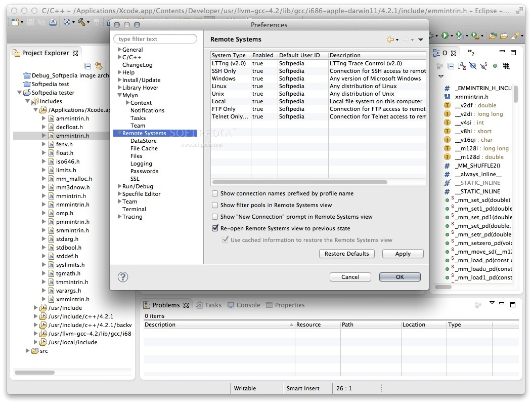
Task: Hide static members in Outline view
Action: click(x=484, y=66)
